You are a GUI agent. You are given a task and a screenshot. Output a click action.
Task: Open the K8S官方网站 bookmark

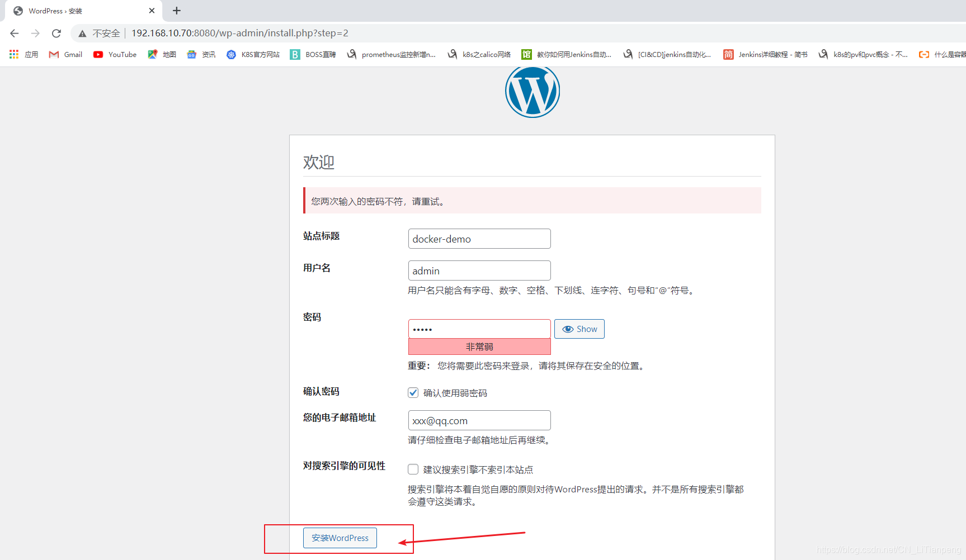(x=253, y=54)
